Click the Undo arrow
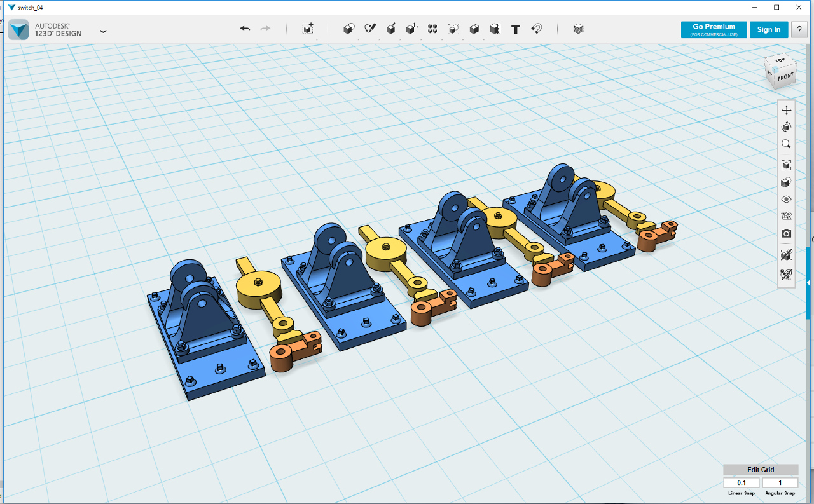 pyautogui.click(x=245, y=29)
